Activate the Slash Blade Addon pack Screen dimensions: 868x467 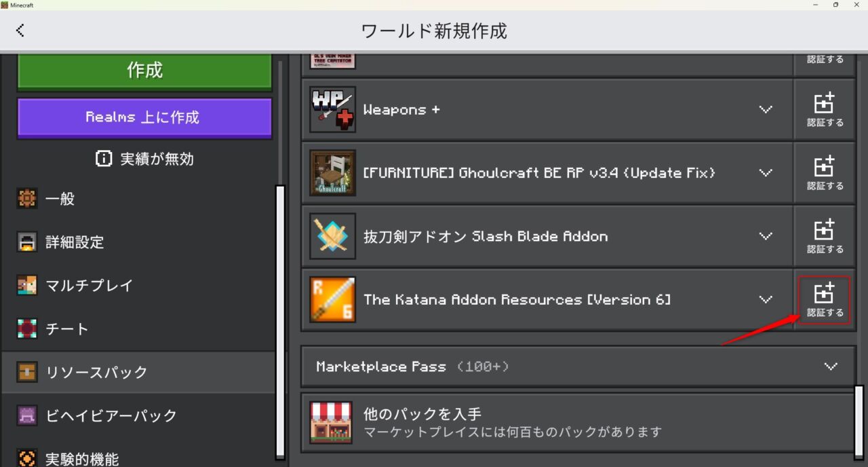(x=824, y=236)
